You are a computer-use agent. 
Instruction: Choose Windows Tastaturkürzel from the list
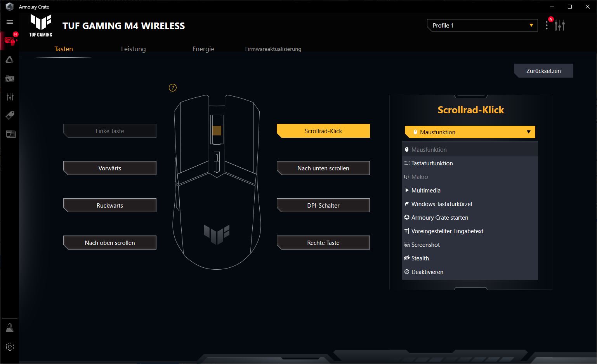pyautogui.click(x=470, y=204)
